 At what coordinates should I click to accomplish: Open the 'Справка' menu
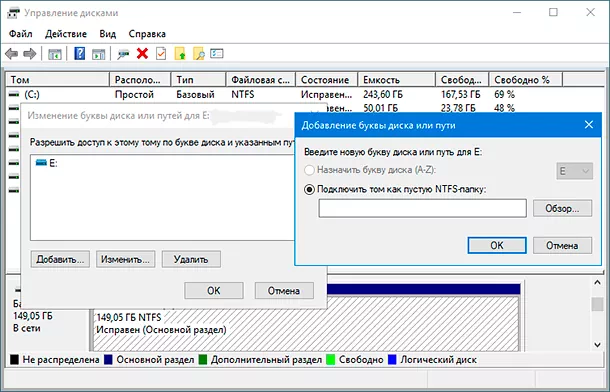pyautogui.click(x=147, y=34)
